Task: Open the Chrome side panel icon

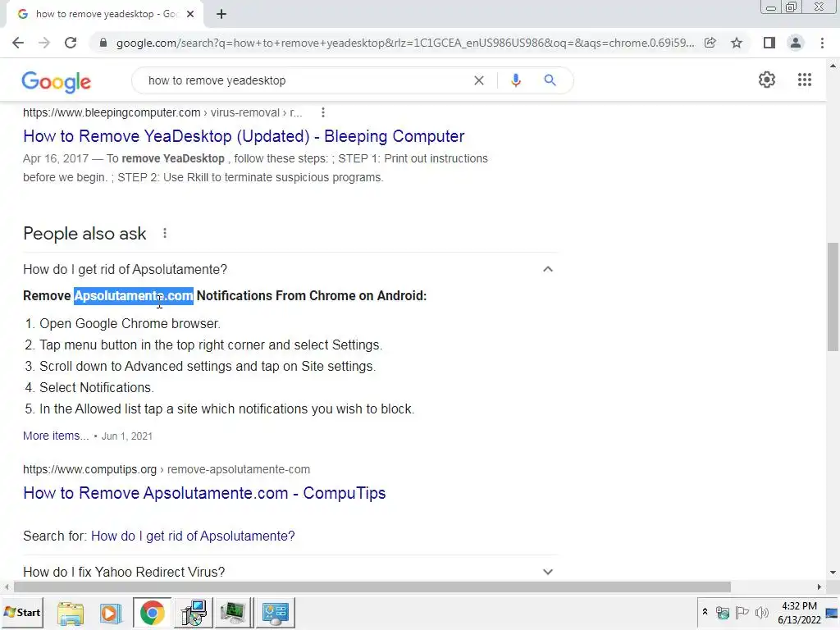Action: (x=769, y=43)
